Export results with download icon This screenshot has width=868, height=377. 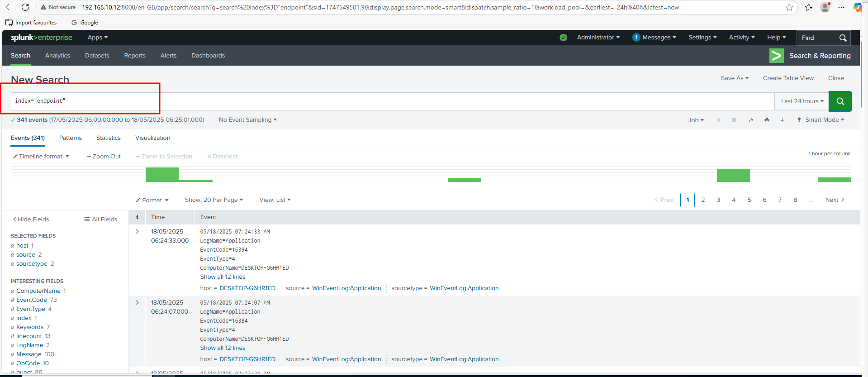pyautogui.click(x=782, y=120)
